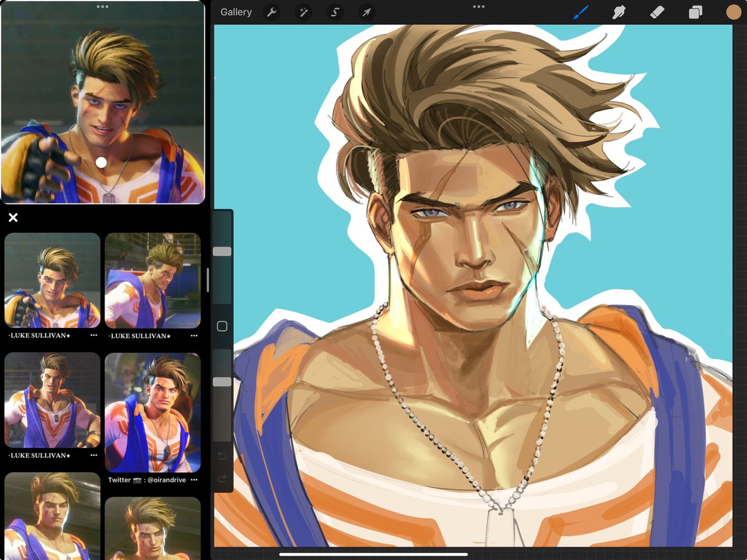This screenshot has height=560, width=747.
Task: Close the Pinterest pin with X icon
Action: click(13, 217)
